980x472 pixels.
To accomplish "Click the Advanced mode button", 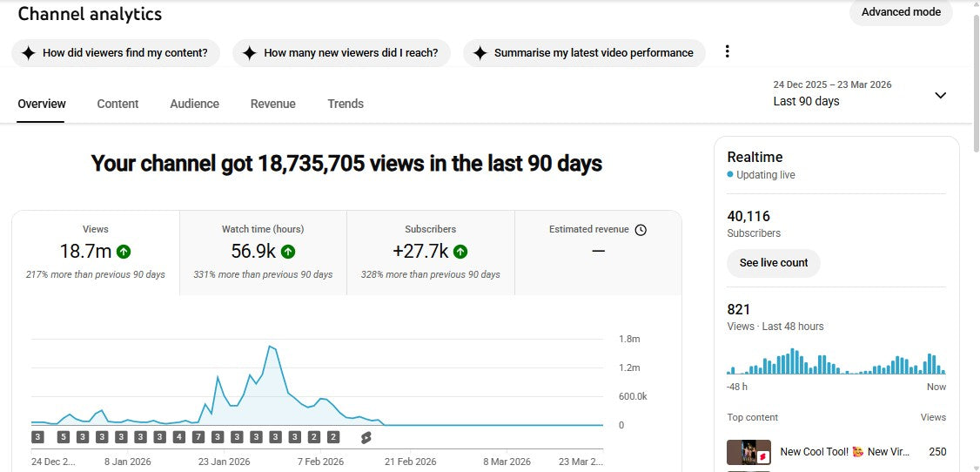I will pyautogui.click(x=901, y=12).
